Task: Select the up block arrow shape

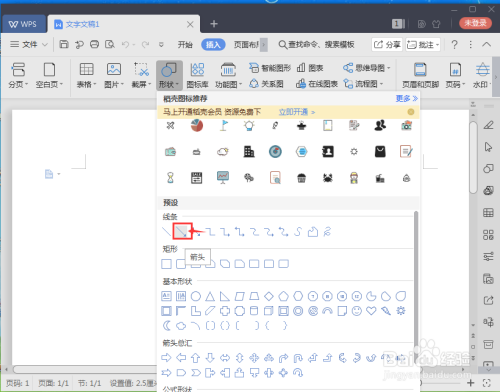Action: (x=196, y=358)
